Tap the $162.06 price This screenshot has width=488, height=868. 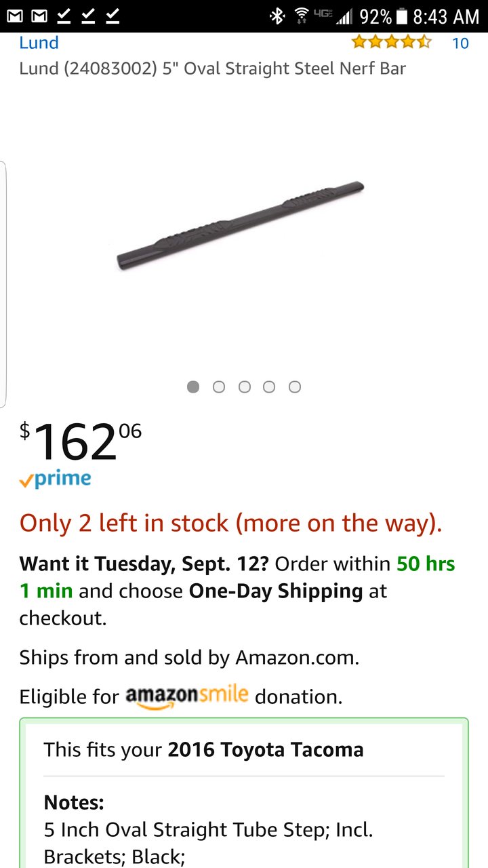81,441
